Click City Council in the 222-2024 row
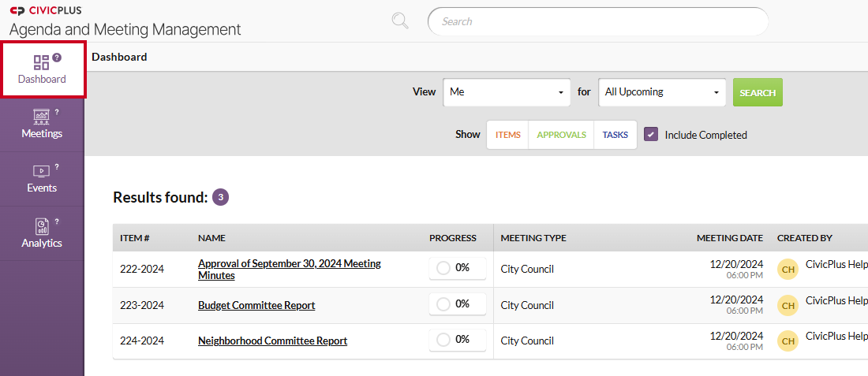 (x=527, y=270)
